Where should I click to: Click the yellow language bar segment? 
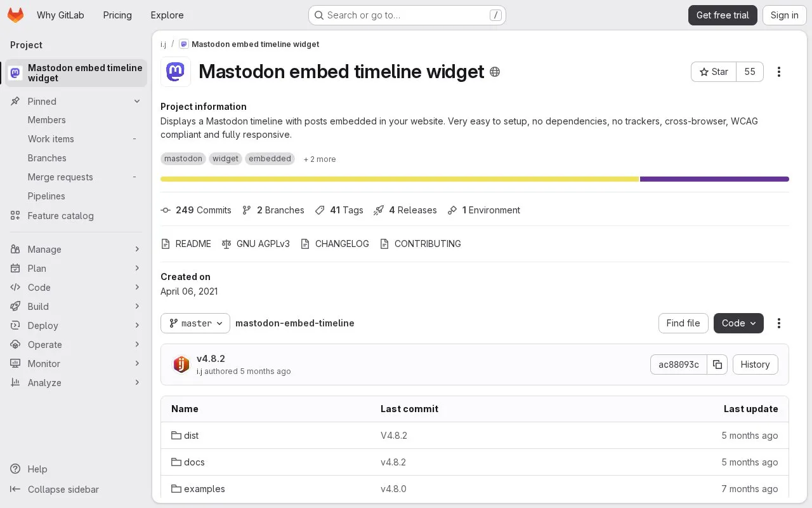pyautogui.click(x=400, y=179)
